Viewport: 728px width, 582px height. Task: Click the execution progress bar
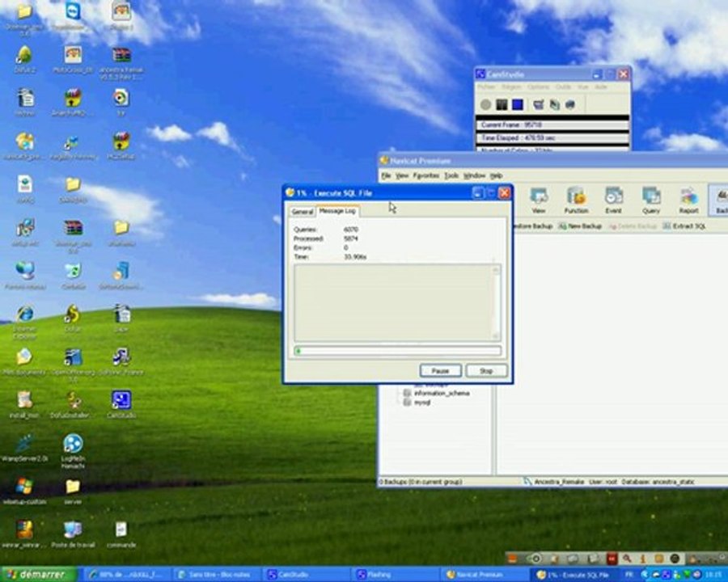397,350
